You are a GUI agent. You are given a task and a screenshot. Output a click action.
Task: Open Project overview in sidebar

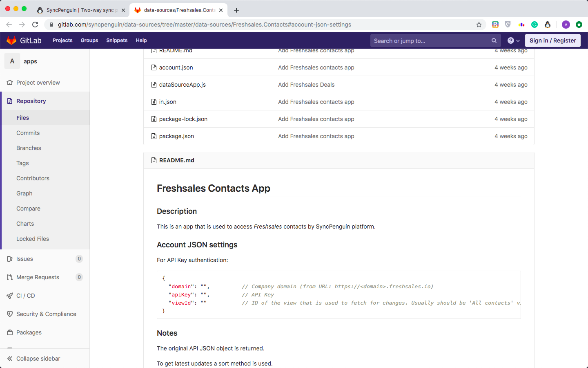click(x=38, y=83)
